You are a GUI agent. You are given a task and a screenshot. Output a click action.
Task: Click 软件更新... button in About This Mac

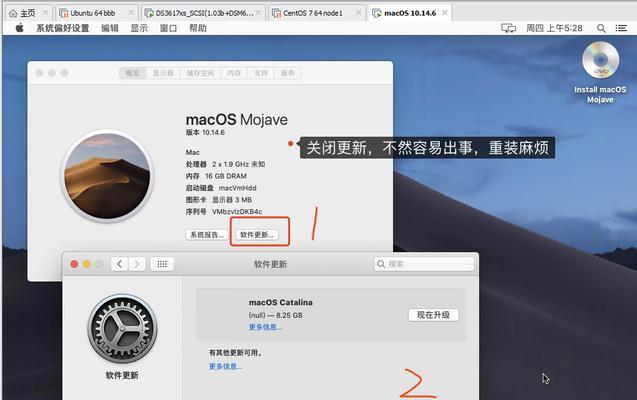pyautogui.click(x=257, y=235)
